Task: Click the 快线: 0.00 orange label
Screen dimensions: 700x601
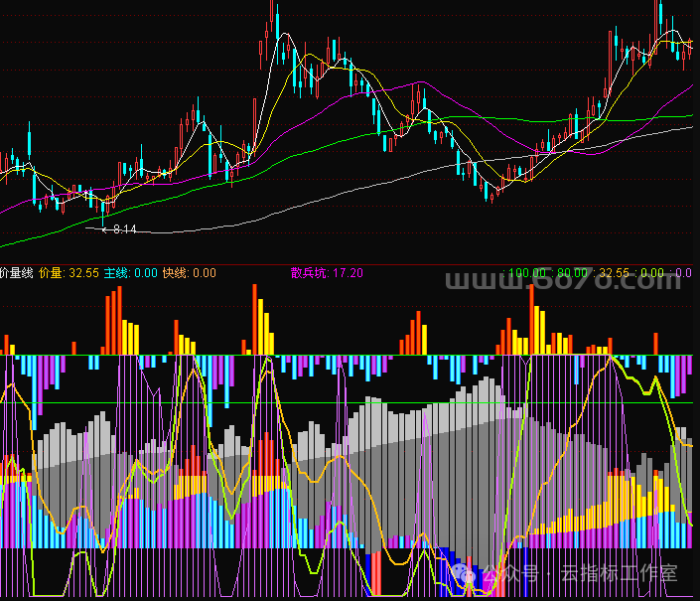Action: click(x=190, y=273)
